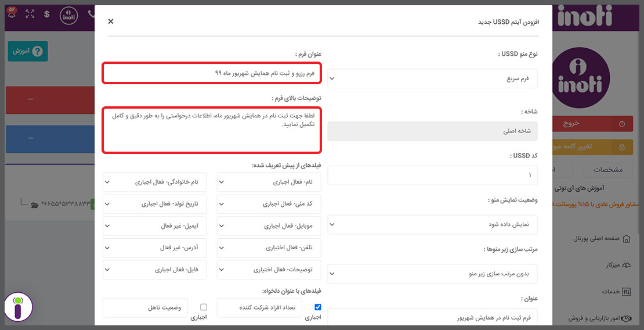Open the کد ملی- فعال اجباری dropdown
This screenshot has width=644, height=330.
coord(269,204)
